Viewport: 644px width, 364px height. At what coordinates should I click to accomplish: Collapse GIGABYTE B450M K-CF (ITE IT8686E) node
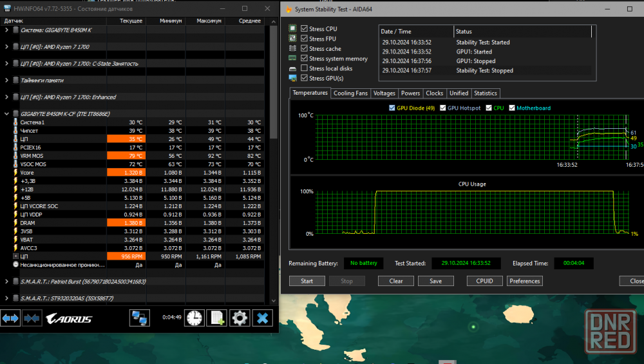(x=6, y=114)
